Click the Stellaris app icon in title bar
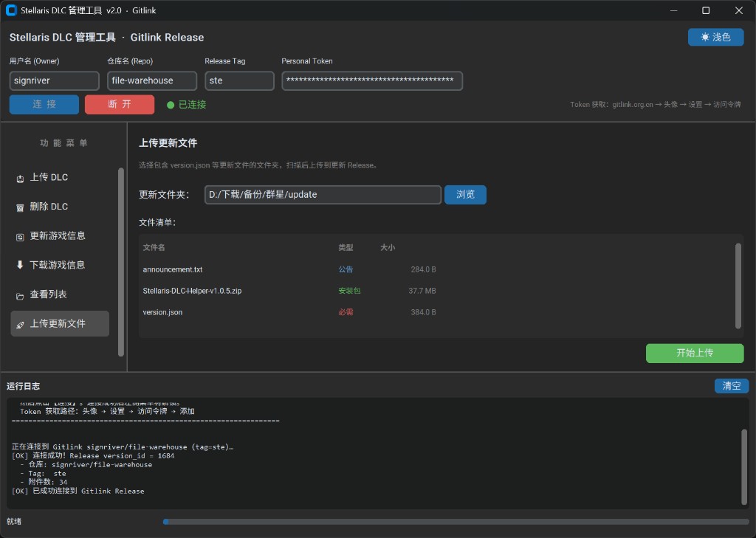The height and width of the screenshot is (538, 756). pos(11,10)
